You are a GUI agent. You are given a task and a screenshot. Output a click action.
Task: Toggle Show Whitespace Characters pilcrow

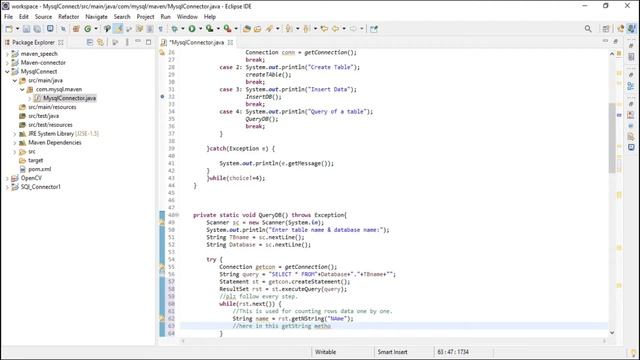coord(160,29)
